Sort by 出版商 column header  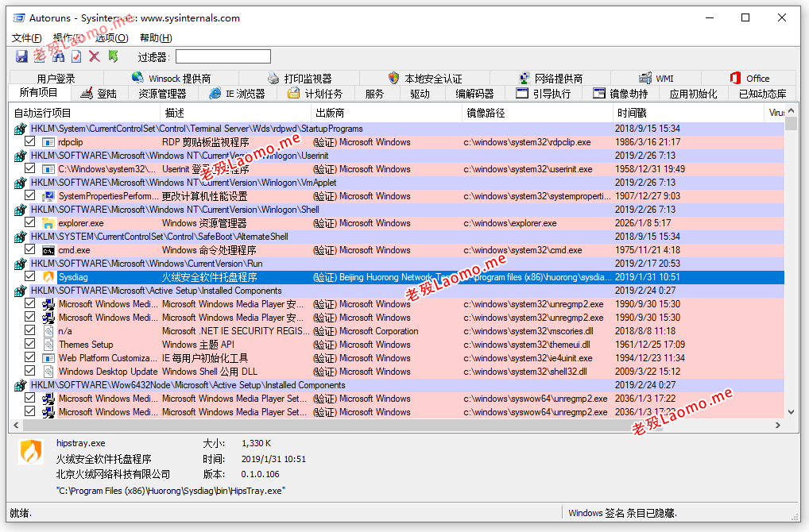386,113
